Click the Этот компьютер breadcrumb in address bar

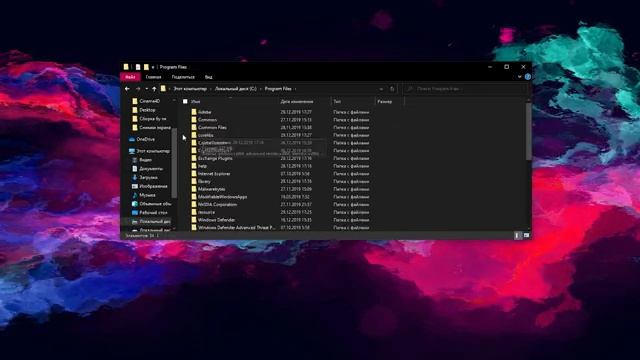[190, 89]
